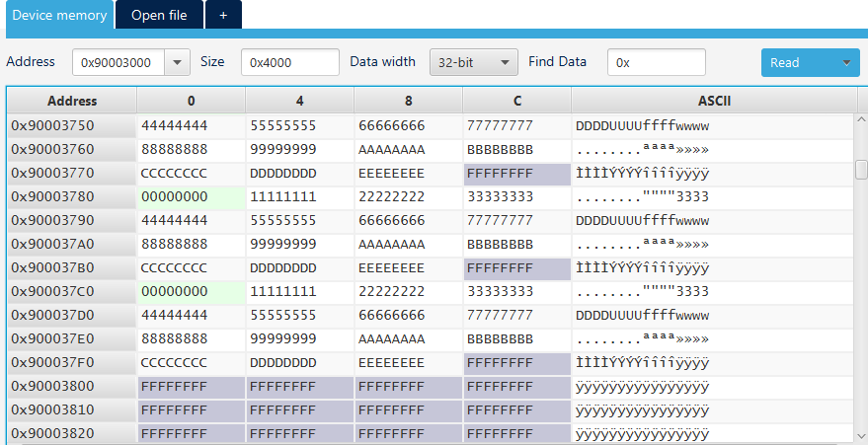
Task: Add a new tab with plus button
Action: pyautogui.click(x=223, y=15)
